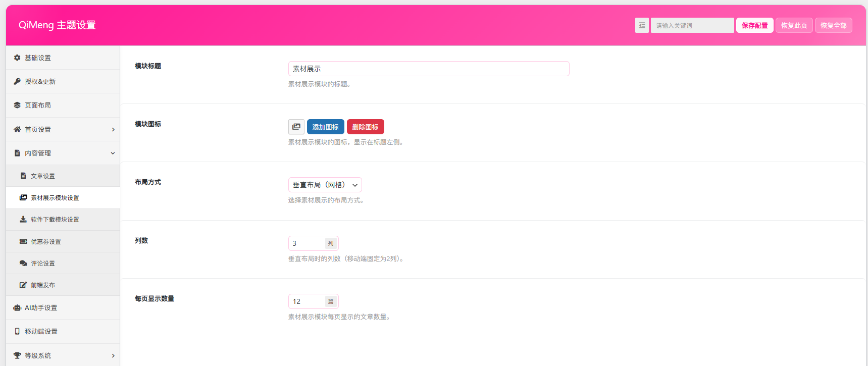
Task: Click the robot icon for AI助手设置
Action: (x=17, y=307)
